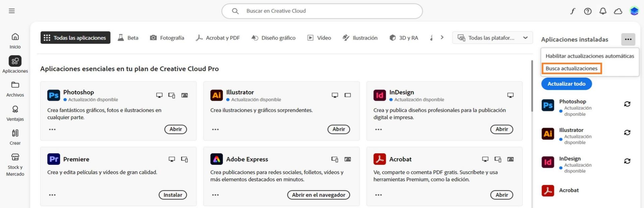644x208 pixels.
Task: Open Premiere card more options ellipsis
Action: click(52, 195)
